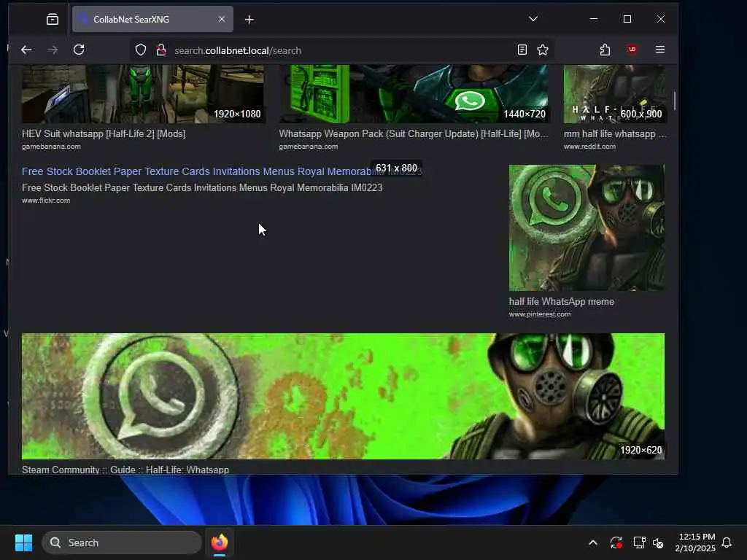The image size is (747, 560).
Task: Bookmark this page with the star
Action: point(543,50)
